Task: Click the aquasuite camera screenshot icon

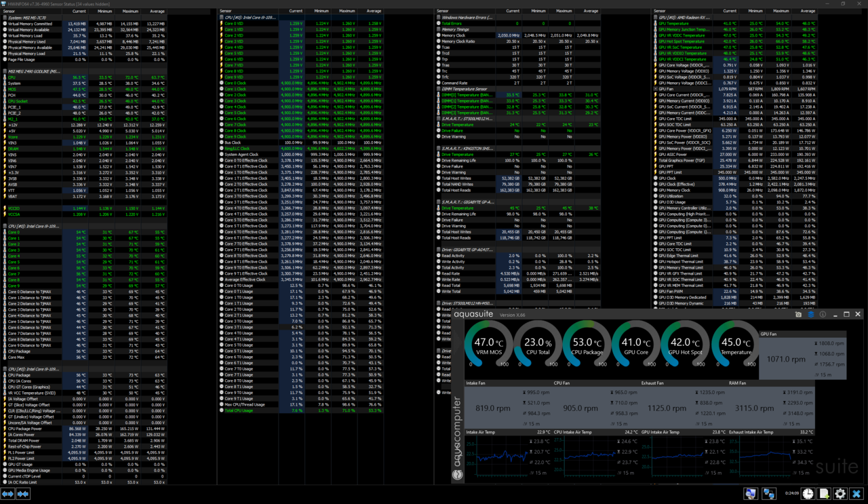Action: (x=798, y=315)
